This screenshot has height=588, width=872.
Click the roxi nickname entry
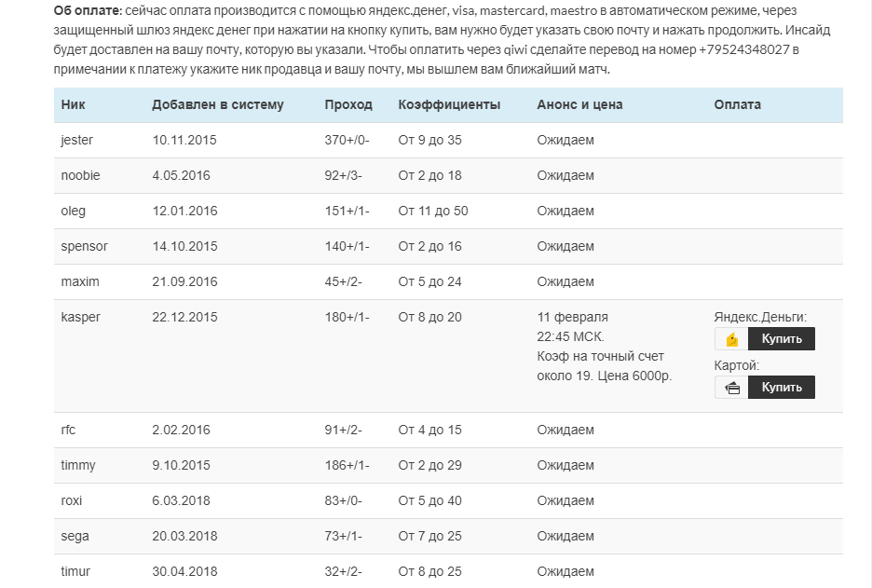pyautogui.click(x=72, y=500)
